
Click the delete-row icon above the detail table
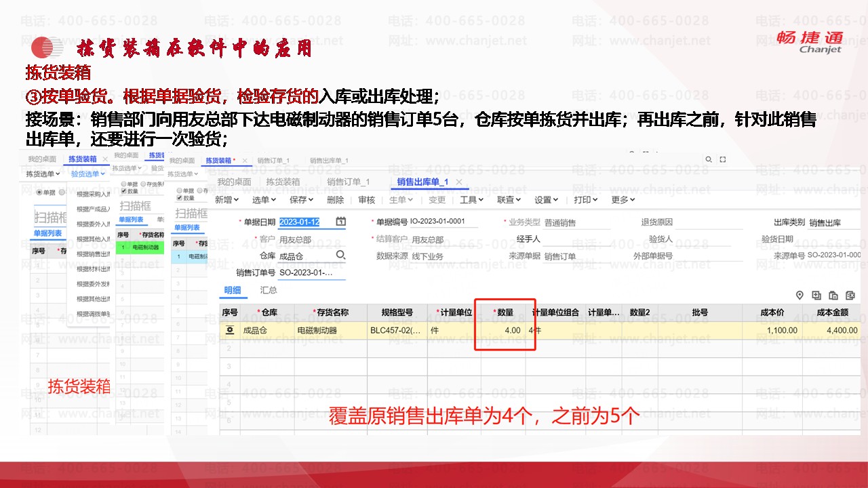[x=850, y=296]
